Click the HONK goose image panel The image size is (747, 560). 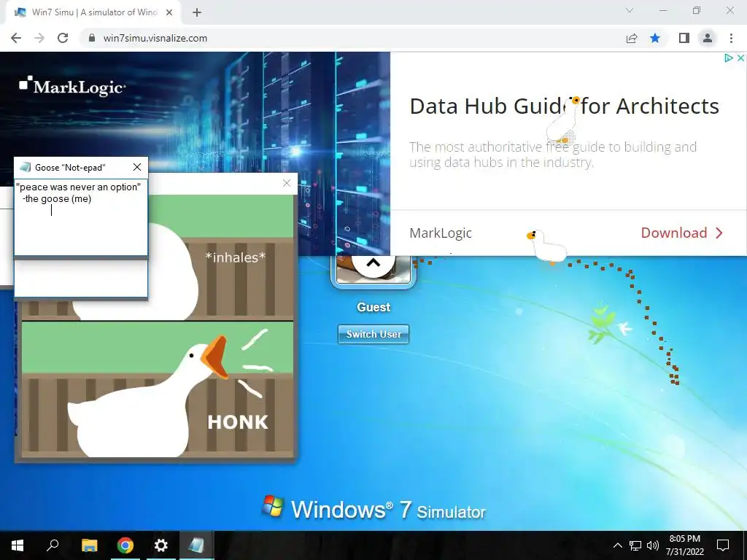click(158, 389)
